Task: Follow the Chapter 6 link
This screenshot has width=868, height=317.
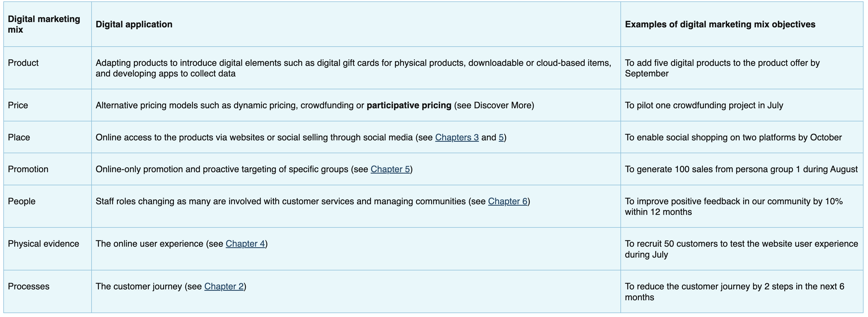Action: (x=507, y=201)
